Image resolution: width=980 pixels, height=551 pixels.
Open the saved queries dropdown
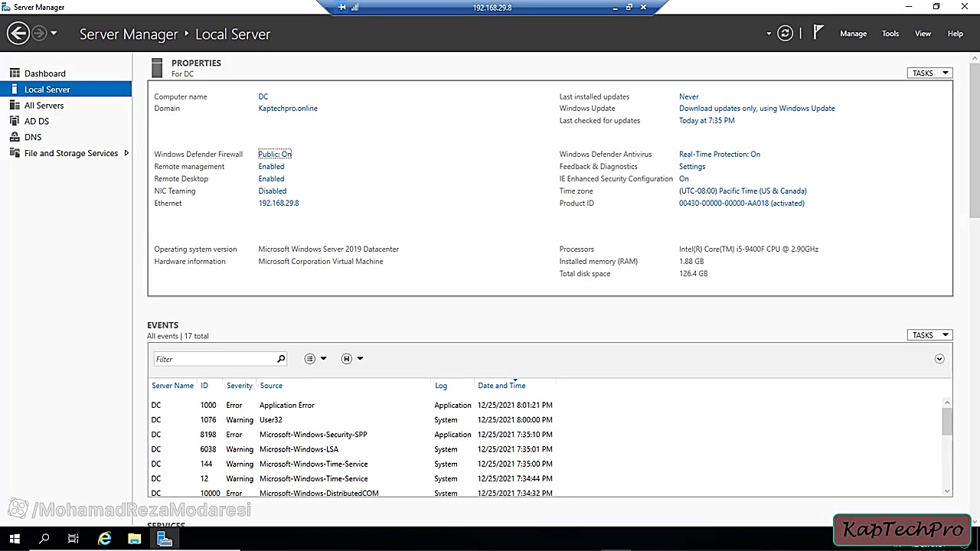[x=352, y=359]
